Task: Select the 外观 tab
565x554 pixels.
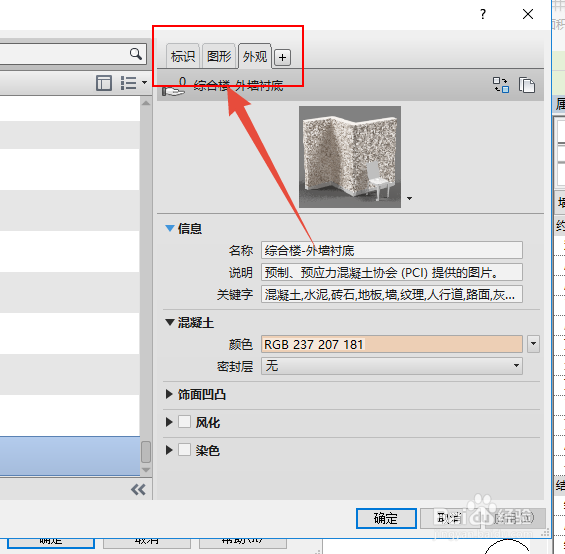Action: pos(255,56)
